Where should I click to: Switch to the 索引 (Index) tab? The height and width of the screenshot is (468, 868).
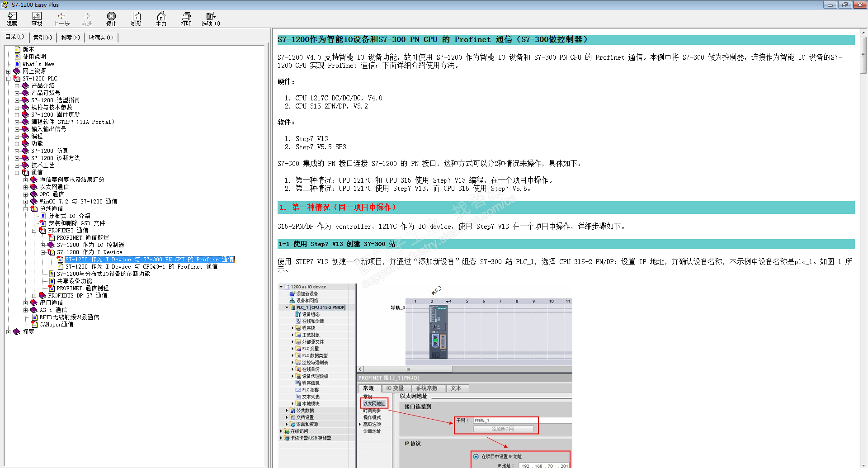pyautogui.click(x=42, y=38)
